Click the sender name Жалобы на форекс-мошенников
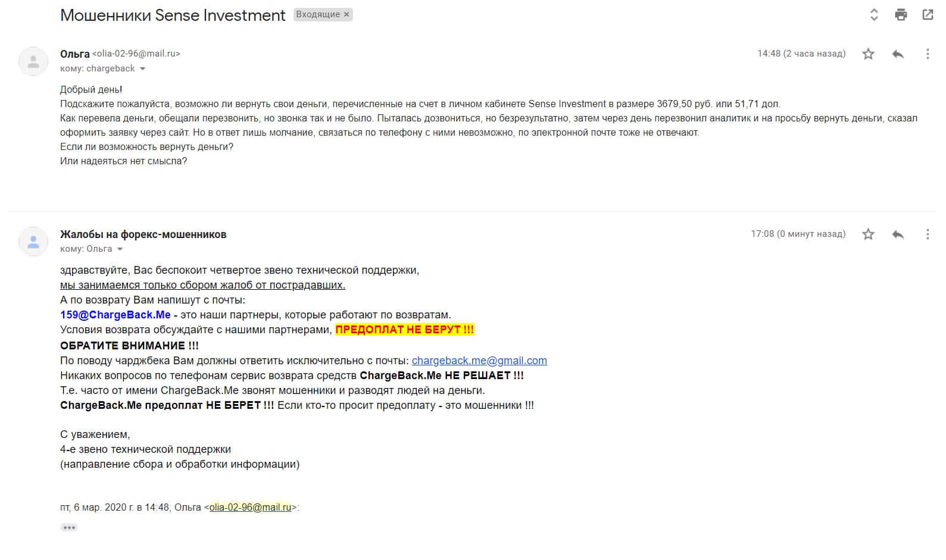 click(x=143, y=234)
